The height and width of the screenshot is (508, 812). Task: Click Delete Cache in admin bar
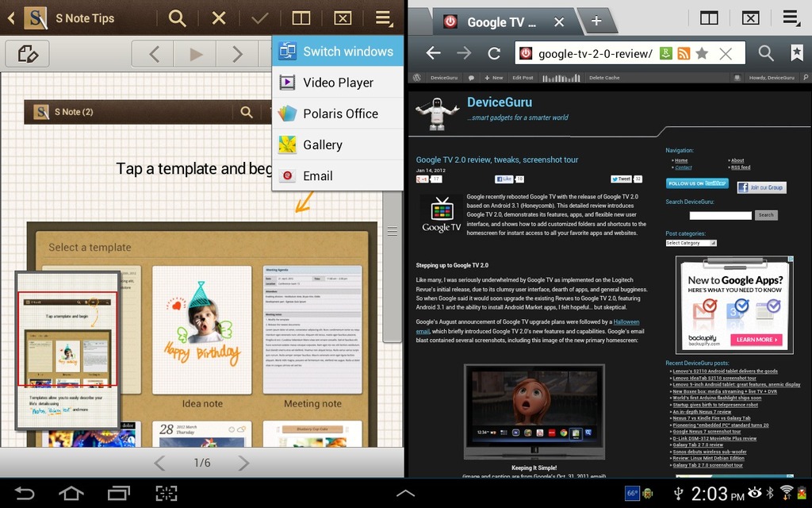coord(604,78)
